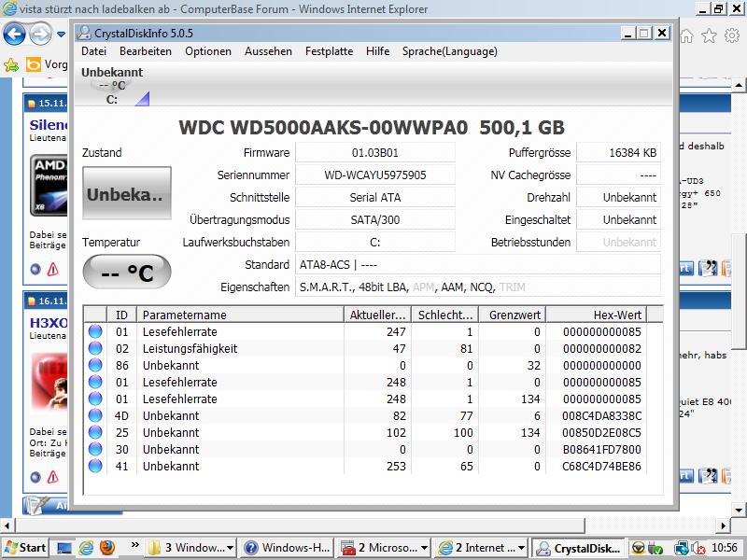Click the Standard field ATA8-ACS
Image resolution: width=747 pixels, height=560 pixels.
coord(478,265)
